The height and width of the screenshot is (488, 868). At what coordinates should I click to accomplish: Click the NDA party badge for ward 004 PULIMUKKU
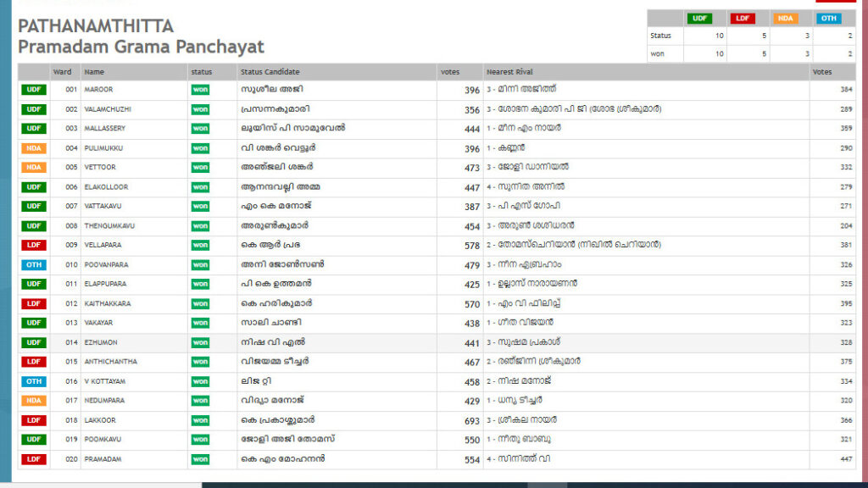34,148
